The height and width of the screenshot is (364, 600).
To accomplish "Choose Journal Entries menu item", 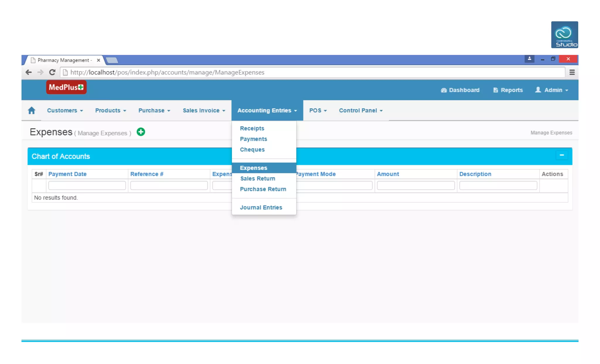I will click(x=261, y=207).
